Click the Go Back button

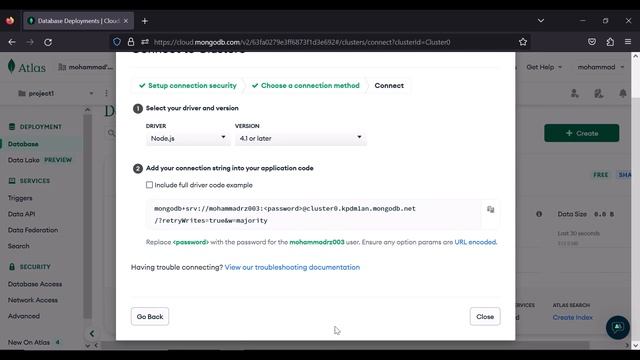(x=150, y=316)
